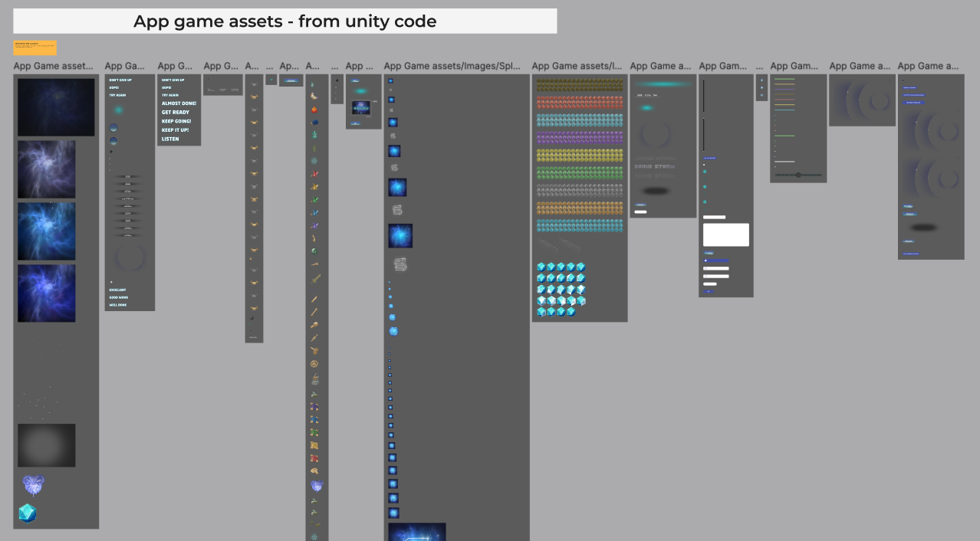980x541 pixels.
Task: Click the largest white S logo in the splash frame
Action: tap(400, 264)
